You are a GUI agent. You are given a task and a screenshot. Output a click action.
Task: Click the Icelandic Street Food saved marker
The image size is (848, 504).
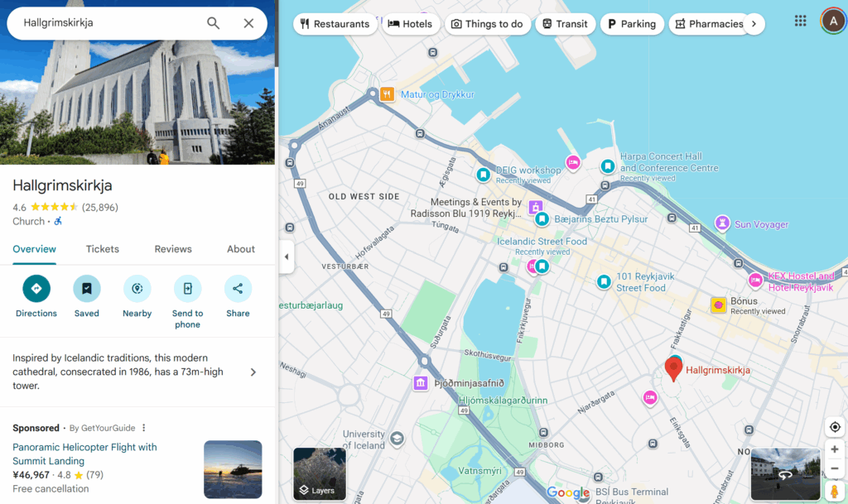pyautogui.click(x=542, y=266)
